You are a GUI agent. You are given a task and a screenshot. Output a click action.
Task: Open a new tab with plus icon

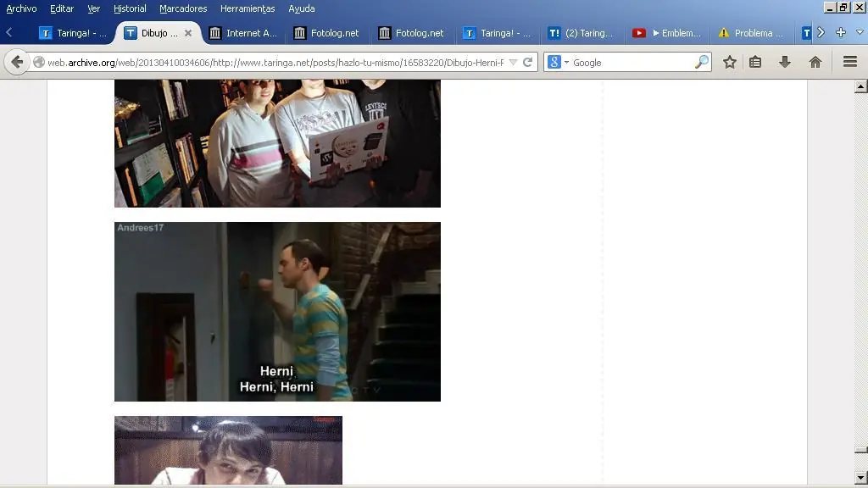[840, 33]
